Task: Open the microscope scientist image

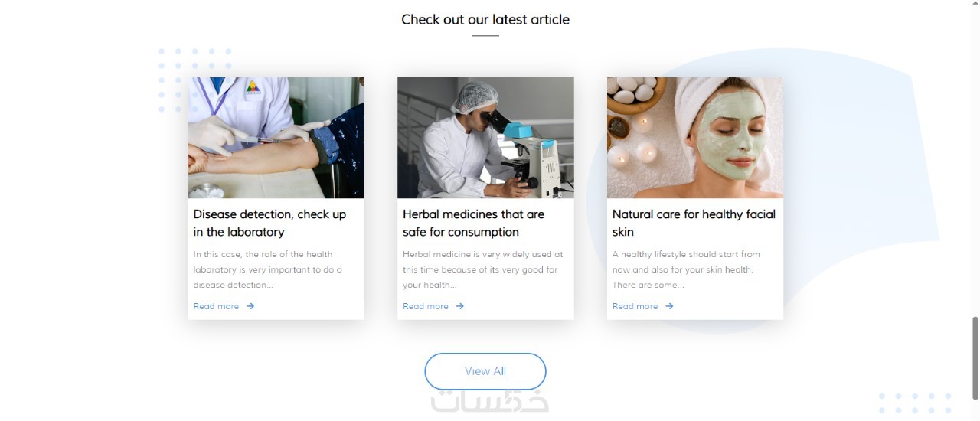Action: point(485,138)
